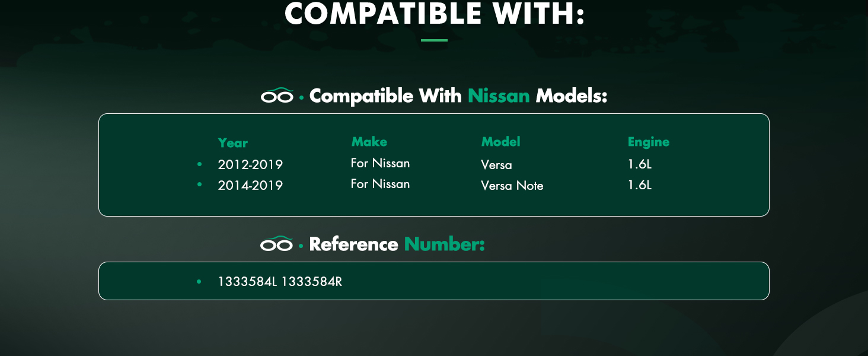Select the Model column header
This screenshot has width=868, height=356.
[500, 142]
